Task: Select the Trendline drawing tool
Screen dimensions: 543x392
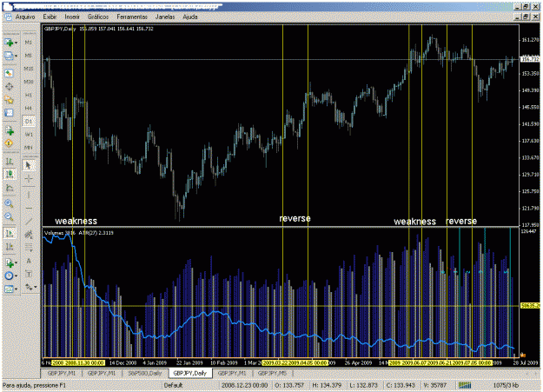Action: coord(29,222)
